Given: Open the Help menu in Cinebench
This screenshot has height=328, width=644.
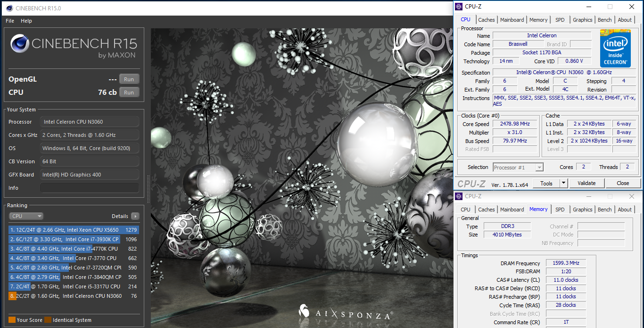Looking at the screenshot, I should (26, 21).
